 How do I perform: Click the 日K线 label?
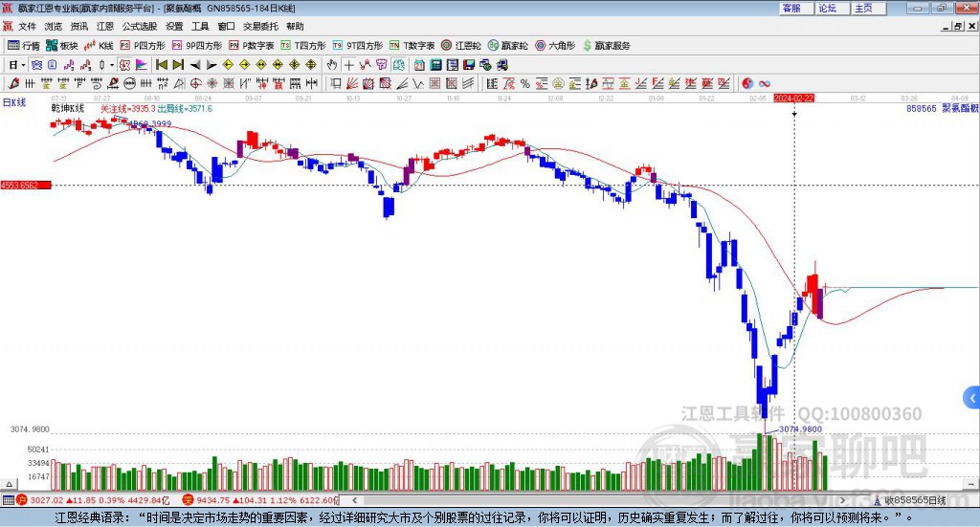(x=14, y=102)
